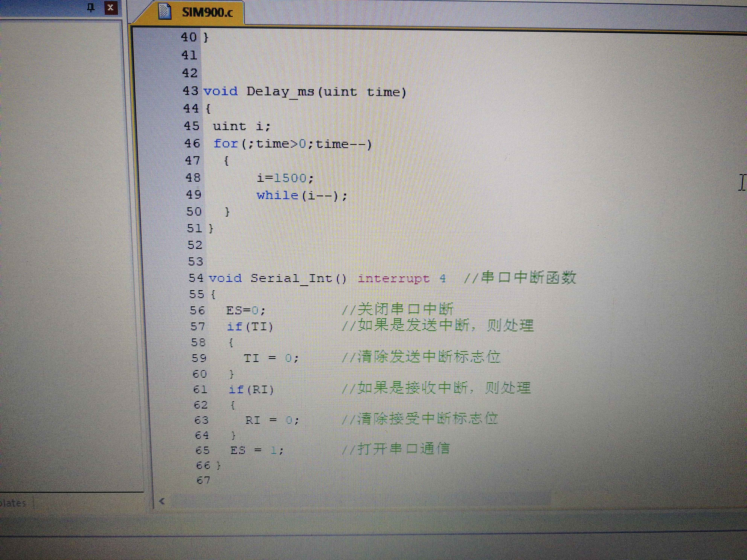The width and height of the screenshot is (747, 560).
Task: Click 'ES=0;' on line 56
Action: 246,310
